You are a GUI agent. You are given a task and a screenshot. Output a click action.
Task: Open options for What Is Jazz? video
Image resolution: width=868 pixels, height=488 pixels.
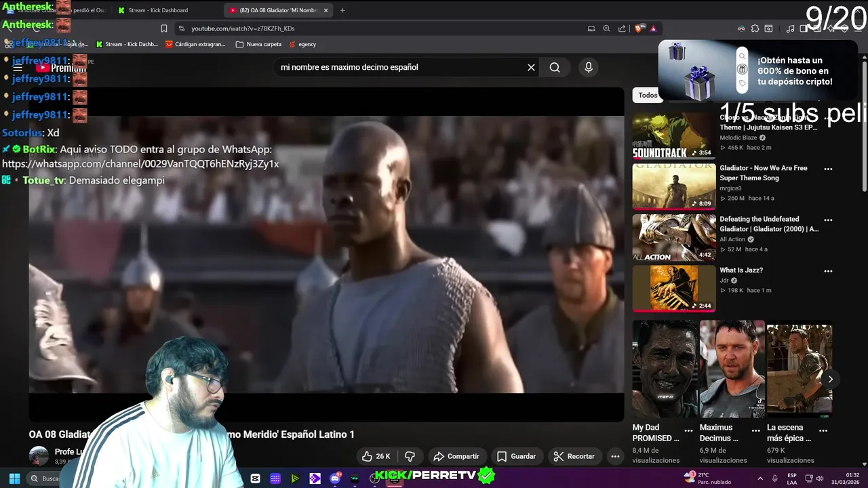click(x=828, y=270)
